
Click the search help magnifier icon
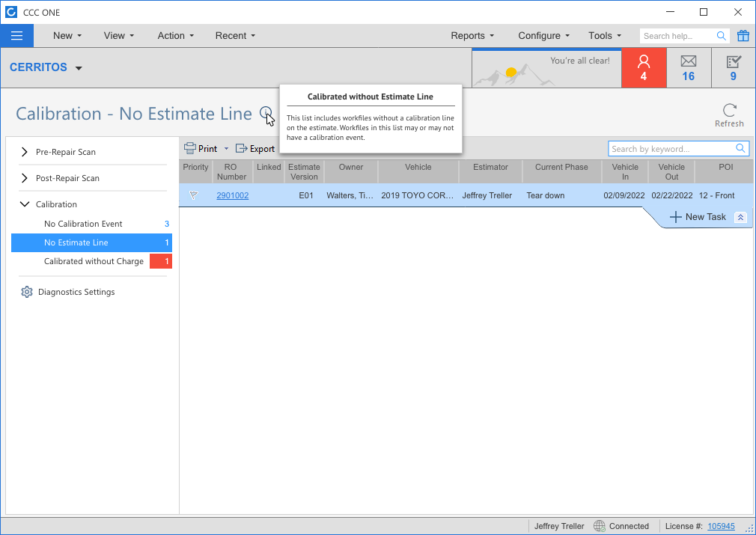click(x=722, y=36)
